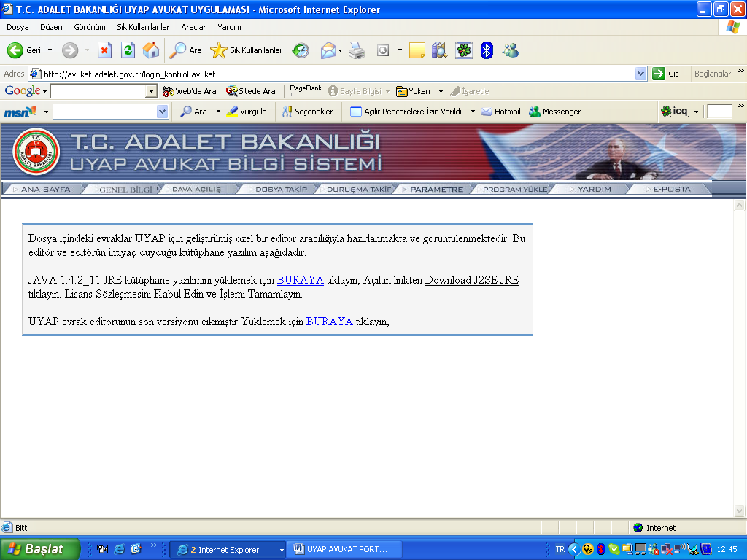Image resolution: width=747 pixels, height=560 pixels.
Task: Open popup blocker dropdown arrow
Action: 473,112
